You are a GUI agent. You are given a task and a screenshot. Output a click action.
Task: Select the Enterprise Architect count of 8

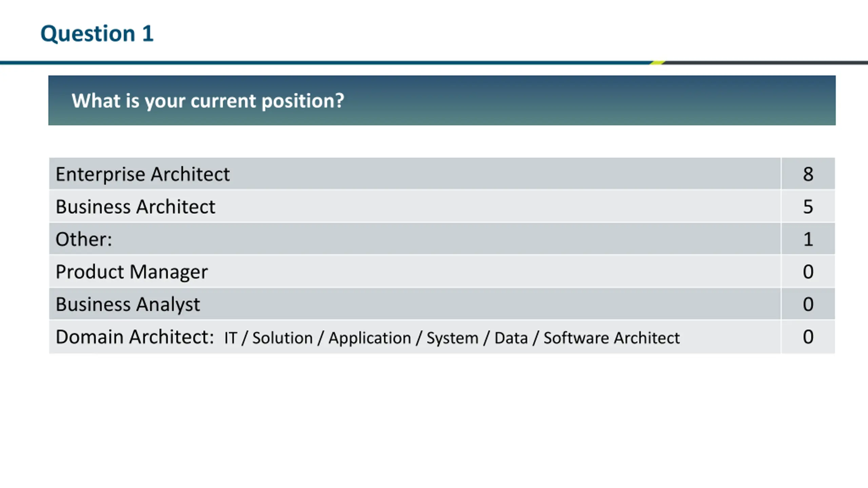click(808, 174)
